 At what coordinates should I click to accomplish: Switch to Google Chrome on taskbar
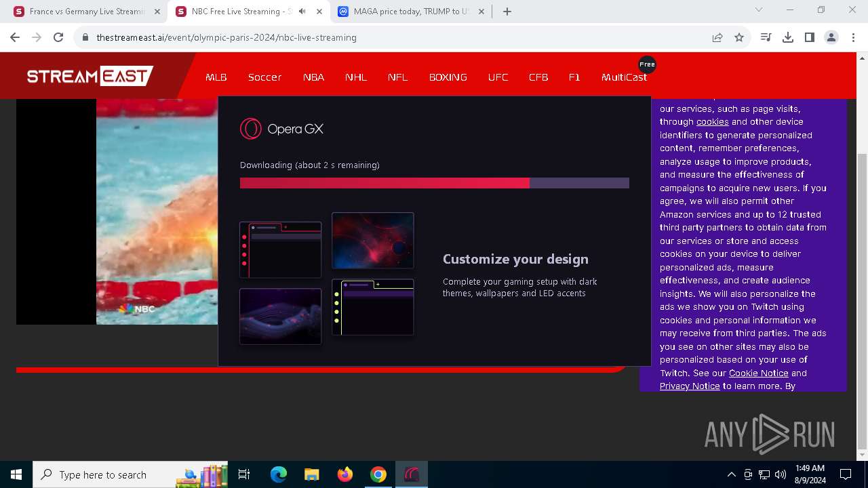(x=378, y=474)
